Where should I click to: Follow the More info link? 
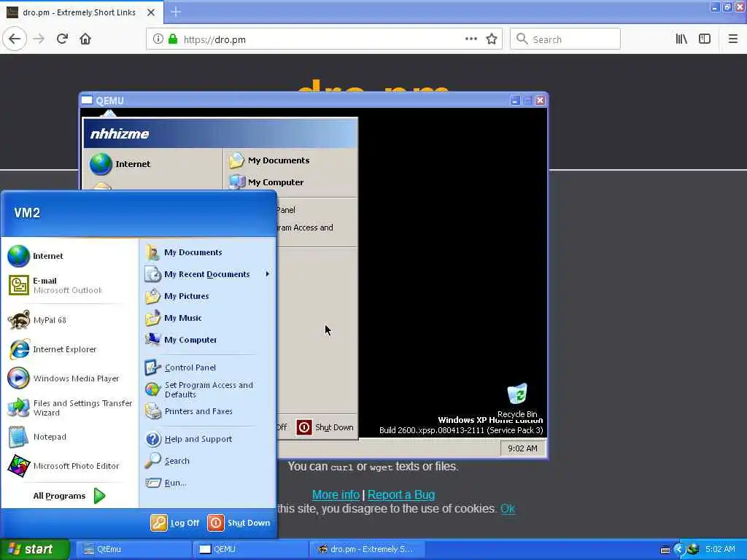tap(336, 495)
